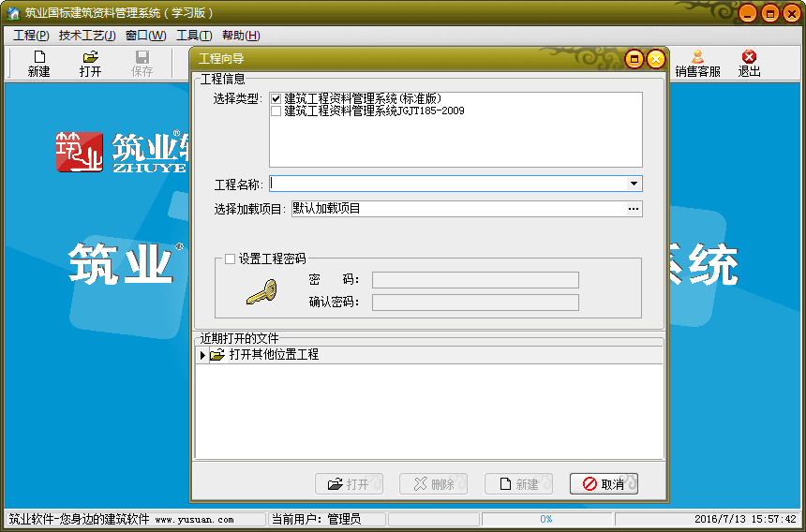Open the 工程名称 dropdown arrow
This screenshot has width=806, height=532.
634,184
